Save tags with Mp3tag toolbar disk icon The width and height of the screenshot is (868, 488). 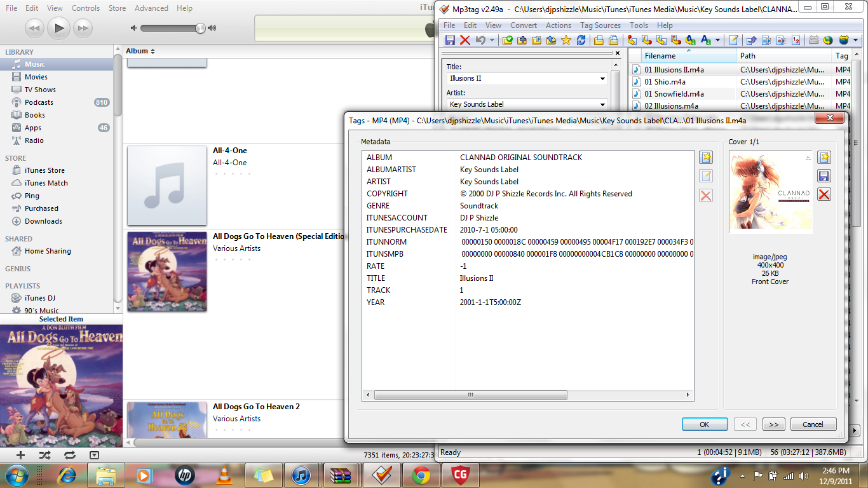[450, 40]
